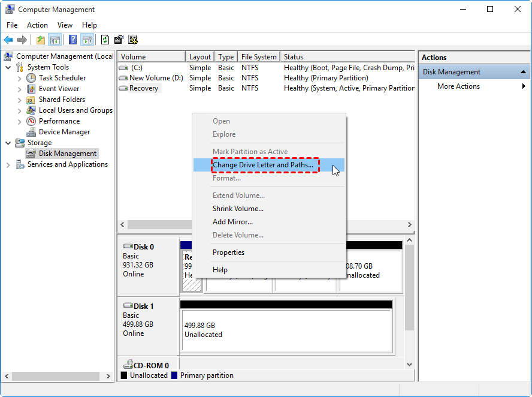Image resolution: width=532 pixels, height=397 pixels.
Task: Expand the Local Users and Groups node
Action: (x=19, y=111)
